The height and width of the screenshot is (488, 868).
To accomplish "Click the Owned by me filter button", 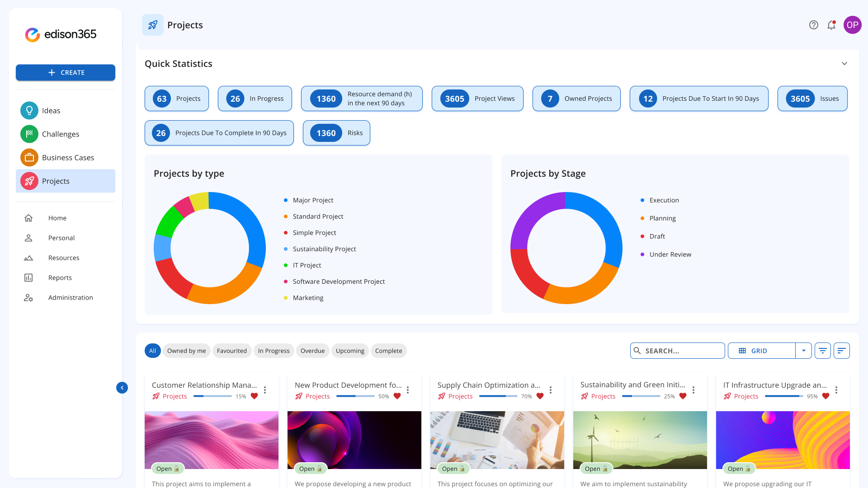I will [186, 350].
